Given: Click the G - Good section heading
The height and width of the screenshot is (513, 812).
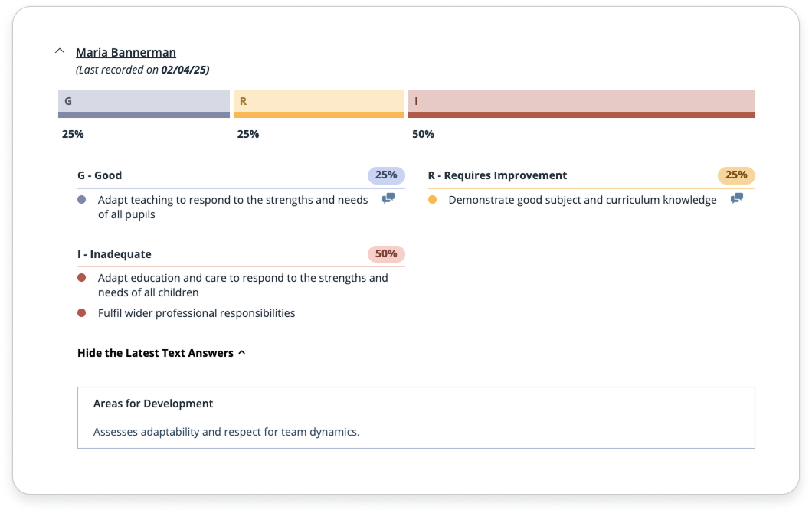Looking at the screenshot, I should pos(100,175).
